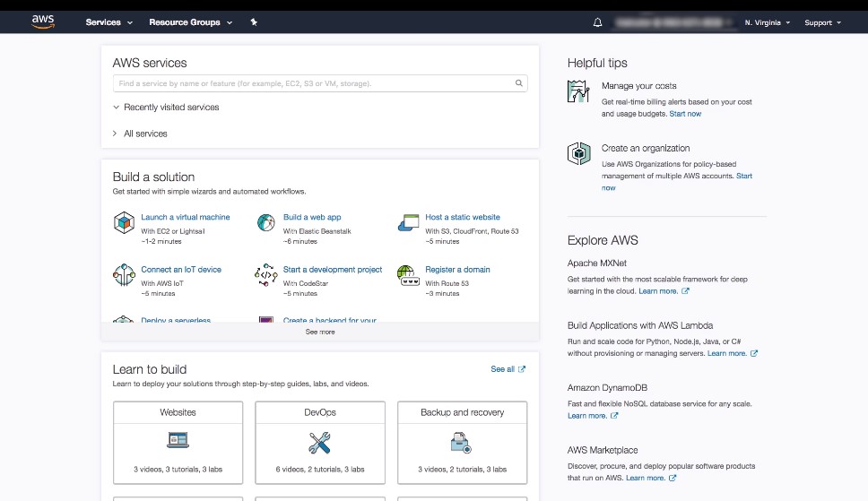
Task: Click the Start a development project icon
Action: 266,274
